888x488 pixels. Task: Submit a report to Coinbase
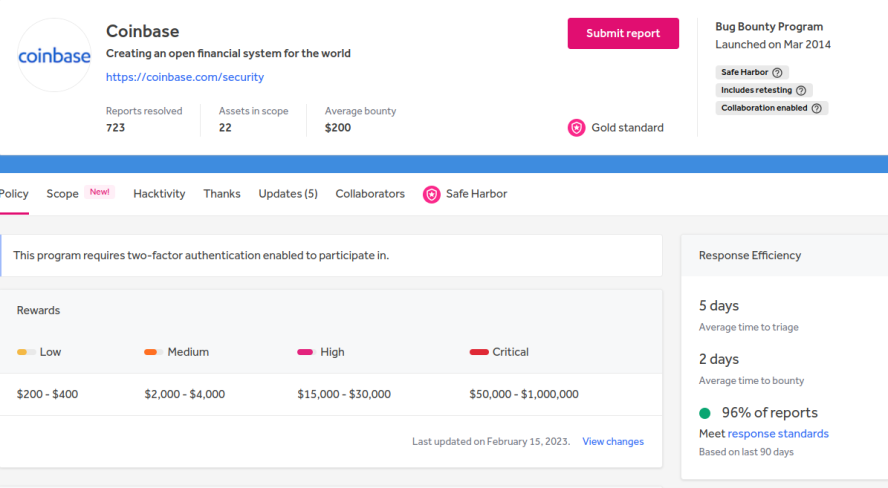[623, 33]
